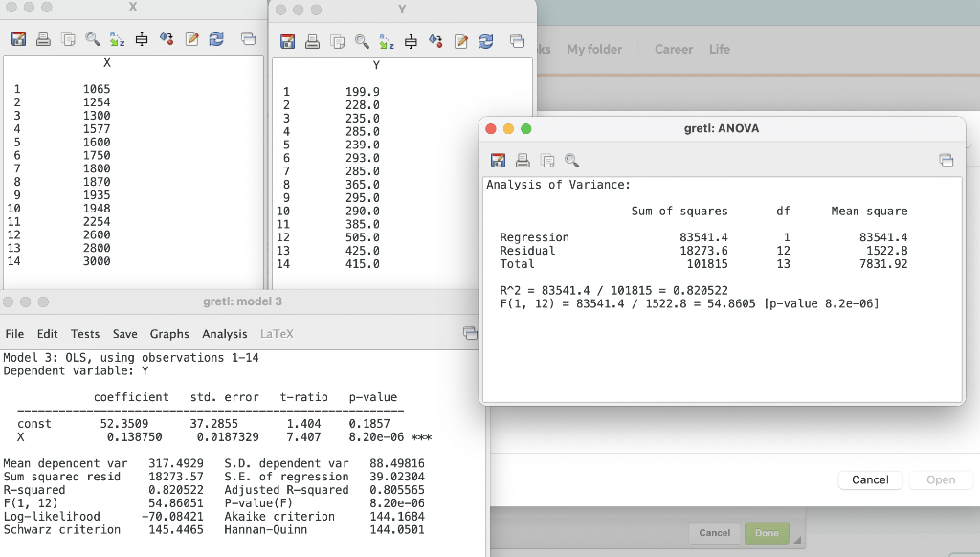Sort the X series values
The image size is (980, 557).
tap(119, 41)
